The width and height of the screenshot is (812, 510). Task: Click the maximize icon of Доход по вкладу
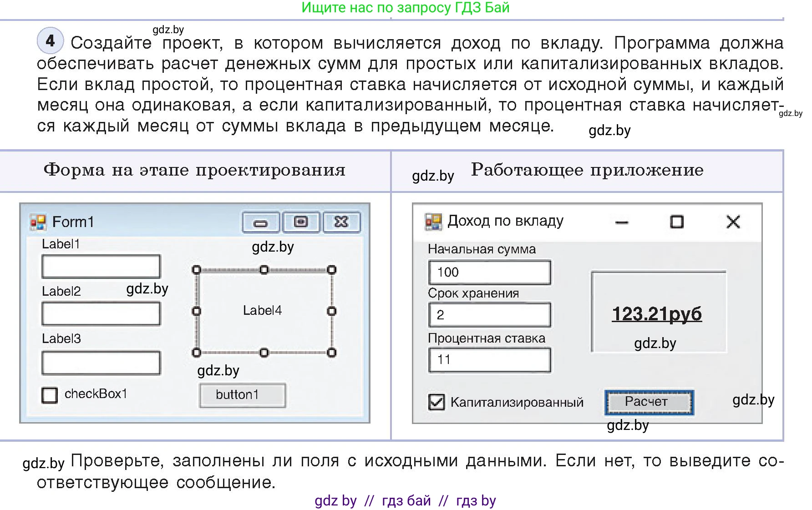[677, 222]
